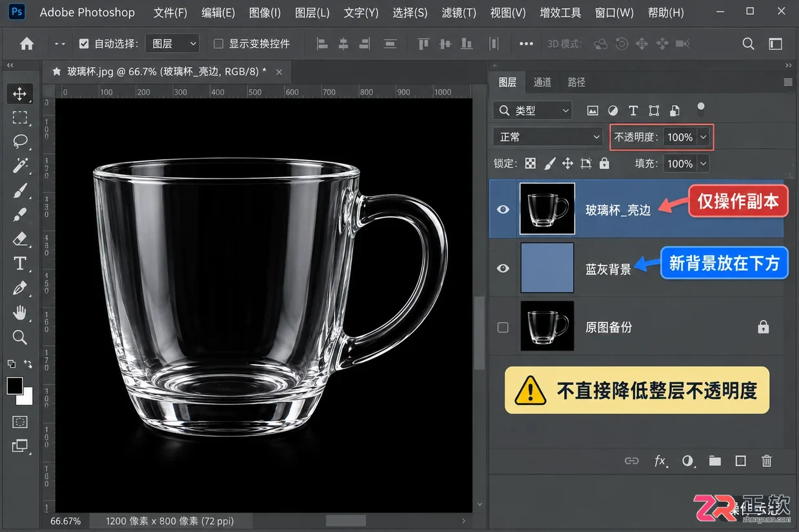Click the lock all padlock icon

click(x=604, y=164)
